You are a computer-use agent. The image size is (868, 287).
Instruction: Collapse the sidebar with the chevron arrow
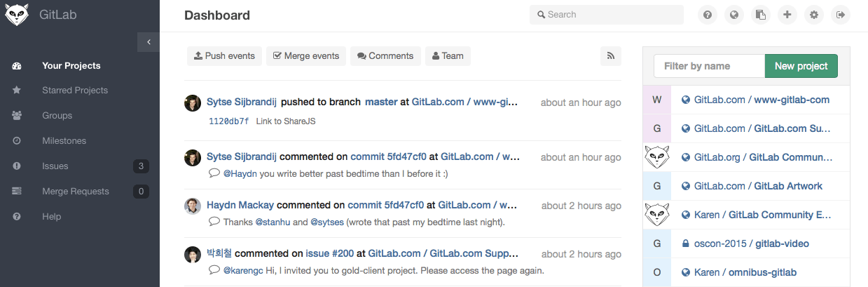coord(149,42)
